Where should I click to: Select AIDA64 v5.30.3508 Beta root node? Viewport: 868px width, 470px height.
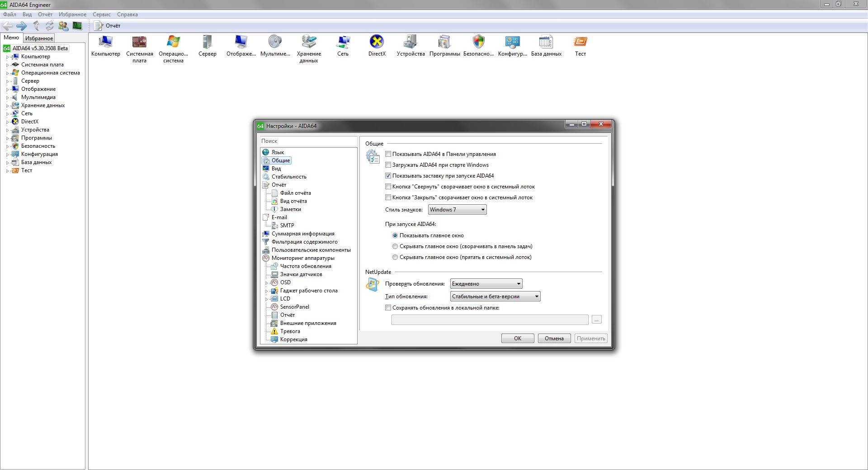[40, 48]
